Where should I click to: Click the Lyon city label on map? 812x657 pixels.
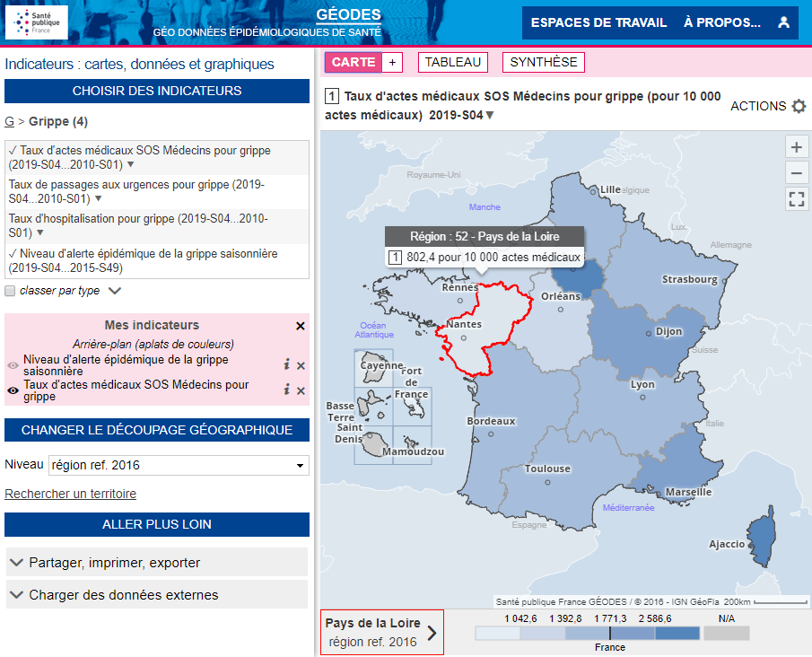(x=642, y=384)
